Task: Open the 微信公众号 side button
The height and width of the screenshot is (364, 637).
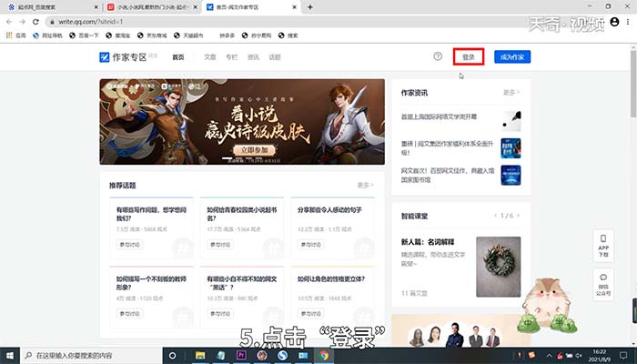Action: (603, 284)
